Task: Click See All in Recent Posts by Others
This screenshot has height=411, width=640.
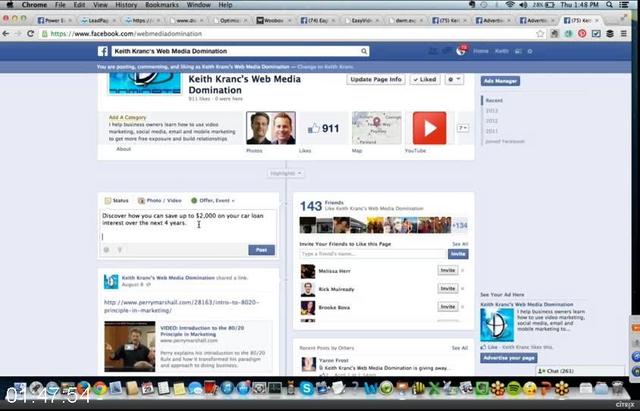Action: coord(460,348)
